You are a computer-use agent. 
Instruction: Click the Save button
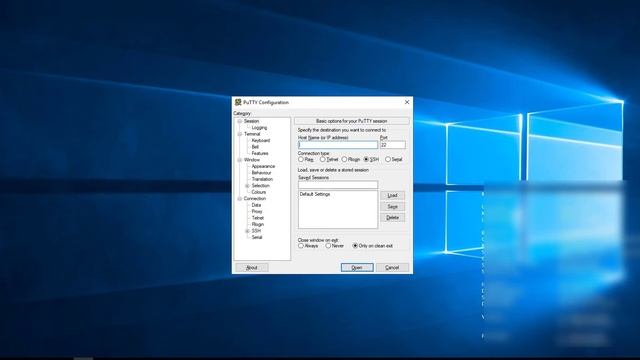click(393, 207)
